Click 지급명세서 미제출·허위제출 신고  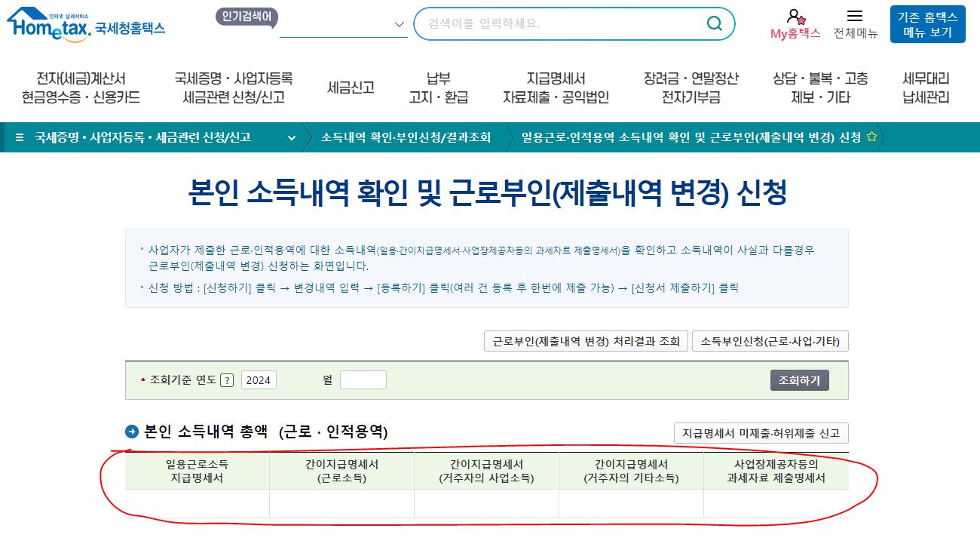coord(761,433)
